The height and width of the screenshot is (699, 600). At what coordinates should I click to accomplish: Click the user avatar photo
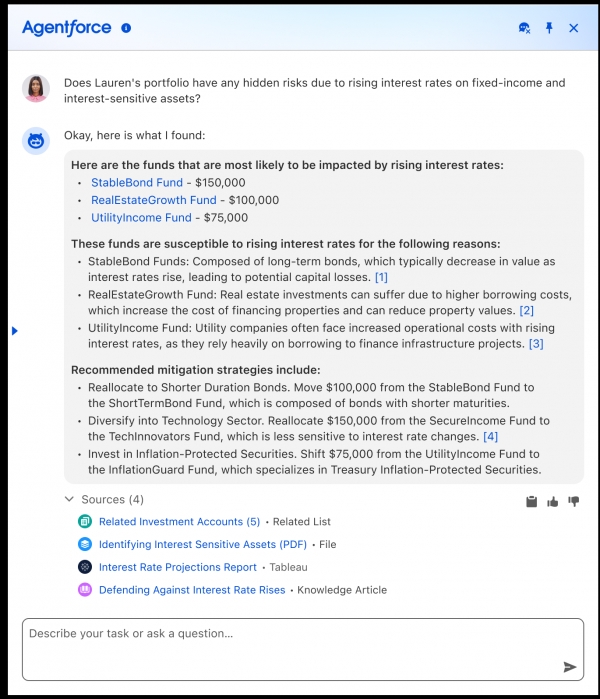36,88
